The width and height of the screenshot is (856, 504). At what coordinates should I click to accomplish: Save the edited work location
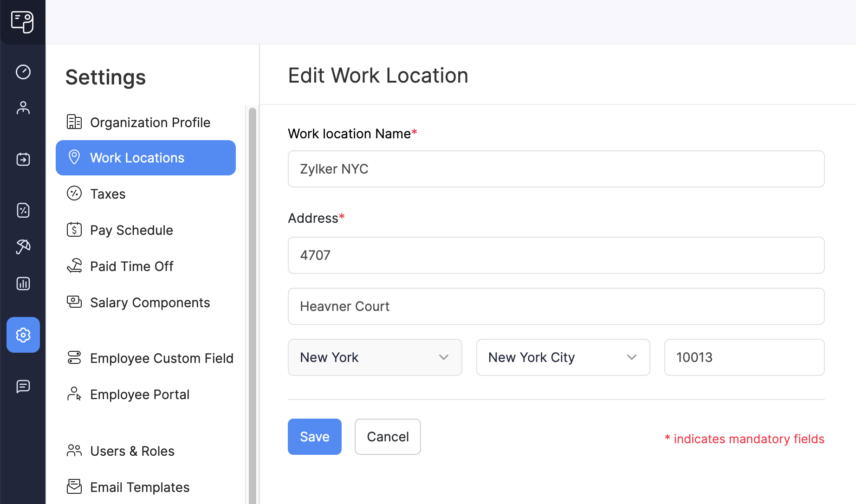click(314, 436)
